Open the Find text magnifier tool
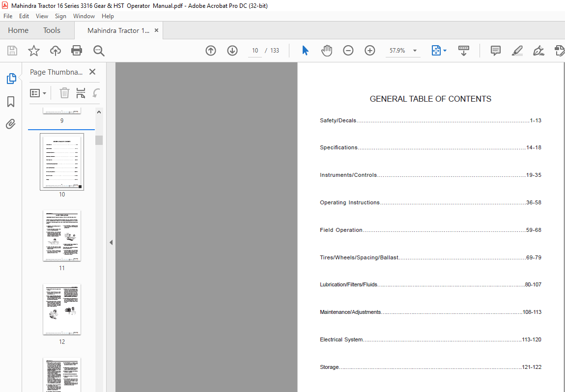The image size is (565, 392). (x=99, y=51)
